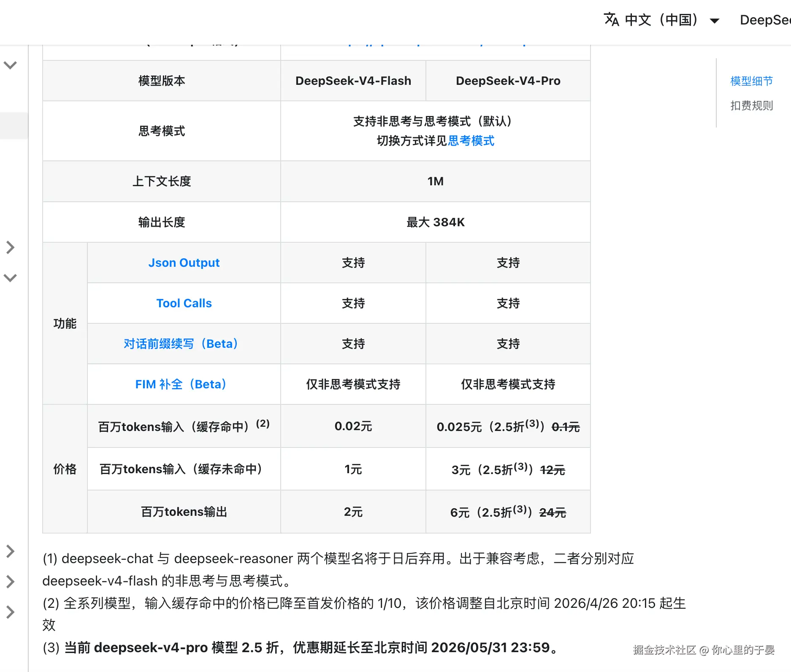Click 支持 for Tool Calls under V4-Flash
This screenshot has height=672, width=791.
pos(353,303)
